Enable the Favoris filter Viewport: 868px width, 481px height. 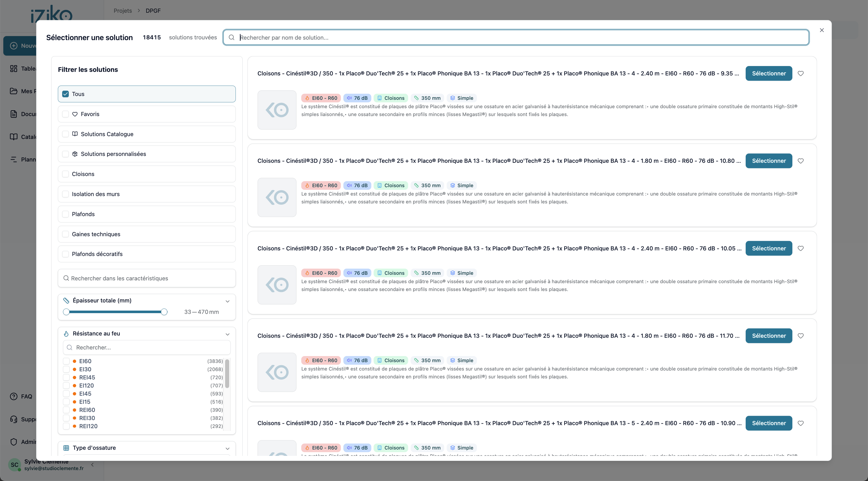coord(65,114)
